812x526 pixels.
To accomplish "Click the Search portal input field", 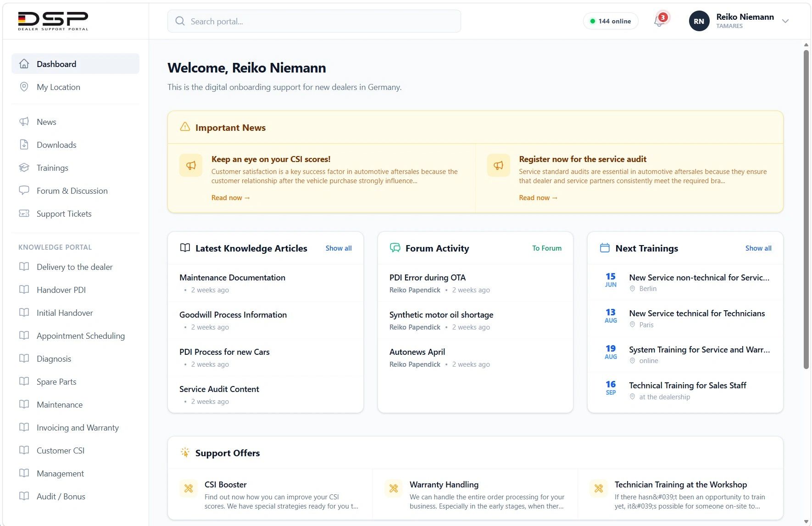I will 314,21.
